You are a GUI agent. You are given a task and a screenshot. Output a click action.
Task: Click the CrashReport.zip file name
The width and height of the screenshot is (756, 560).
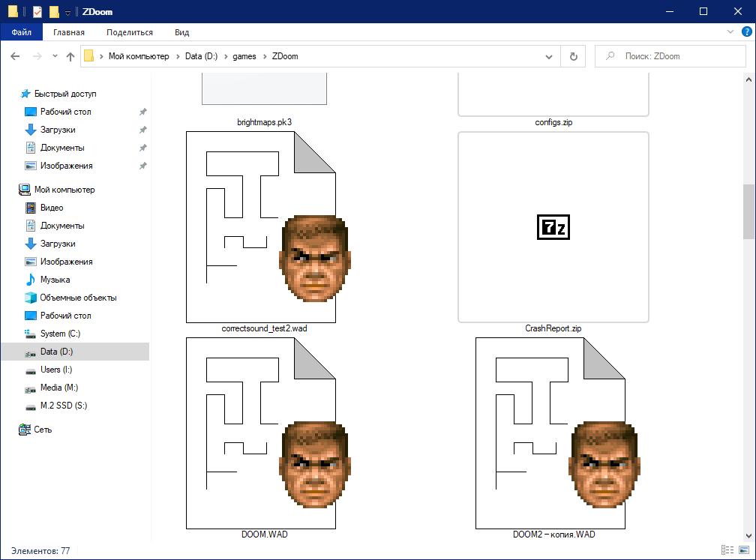tap(553, 328)
